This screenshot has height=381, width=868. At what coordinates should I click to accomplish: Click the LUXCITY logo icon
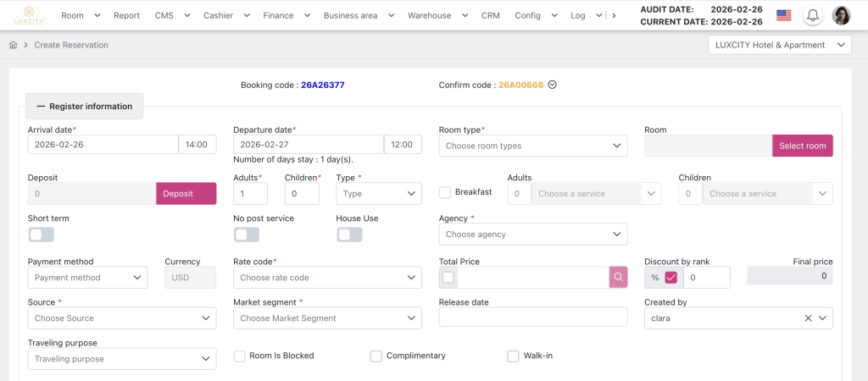[28, 14]
